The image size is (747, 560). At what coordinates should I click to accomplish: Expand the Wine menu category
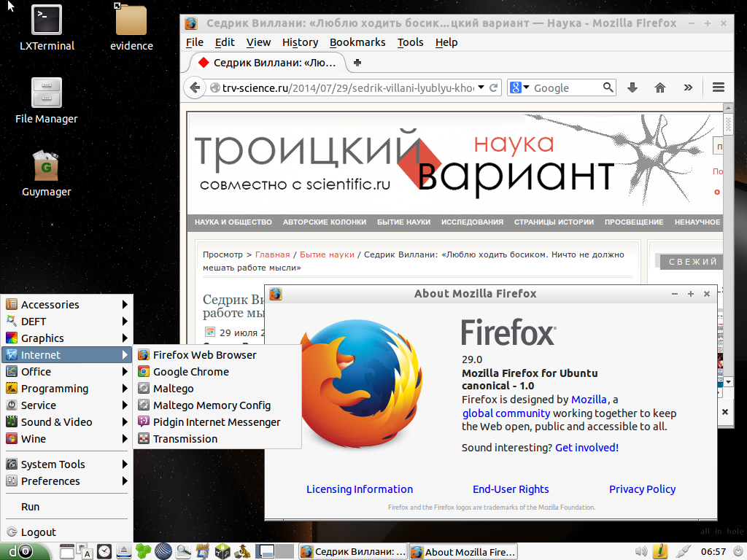pyautogui.click(x=66, y=438)
